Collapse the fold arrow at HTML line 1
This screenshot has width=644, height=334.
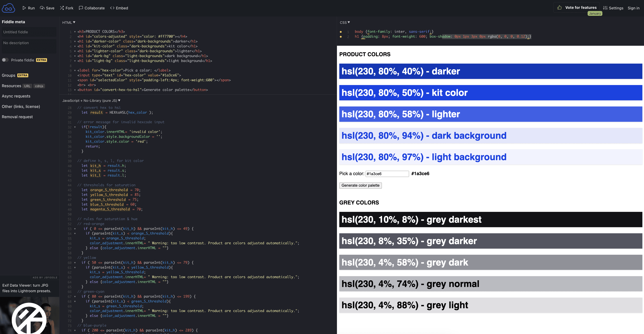75,32
